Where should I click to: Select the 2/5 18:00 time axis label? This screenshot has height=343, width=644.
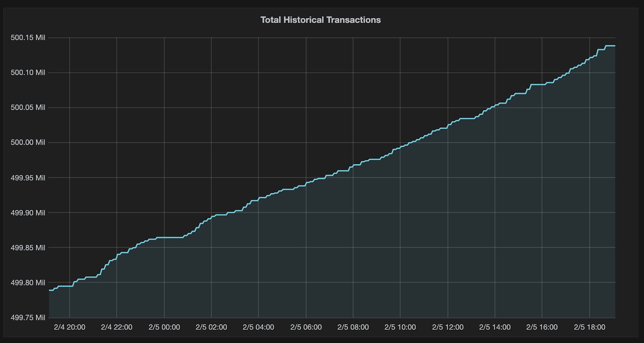tap(589, 327)
